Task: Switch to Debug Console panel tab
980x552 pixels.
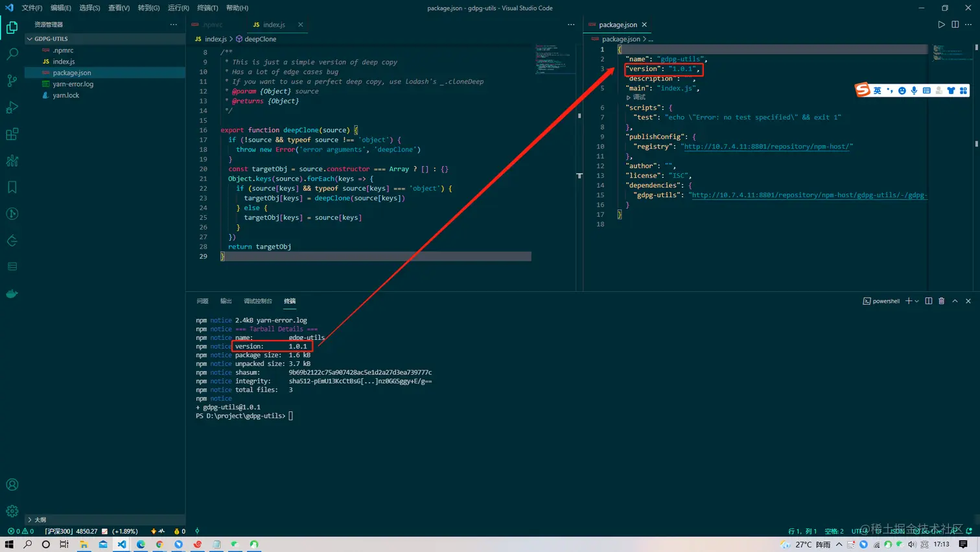Action: (x=257, y=301)
